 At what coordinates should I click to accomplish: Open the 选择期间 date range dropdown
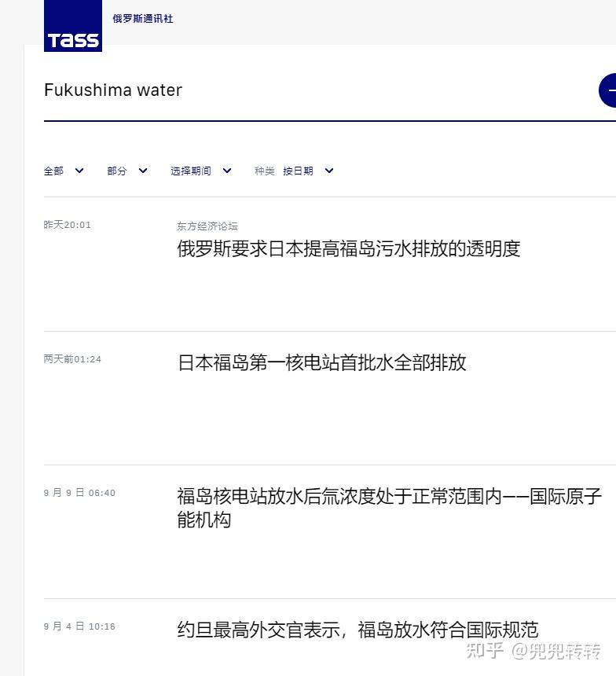[201, 171]
